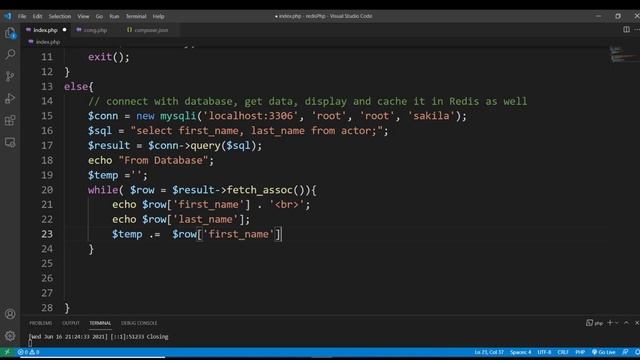The width and height of the screenshot is (640, 360).
Task: Click "From Database" echo string
Action: pyautogui.click(x=163, y=160)
